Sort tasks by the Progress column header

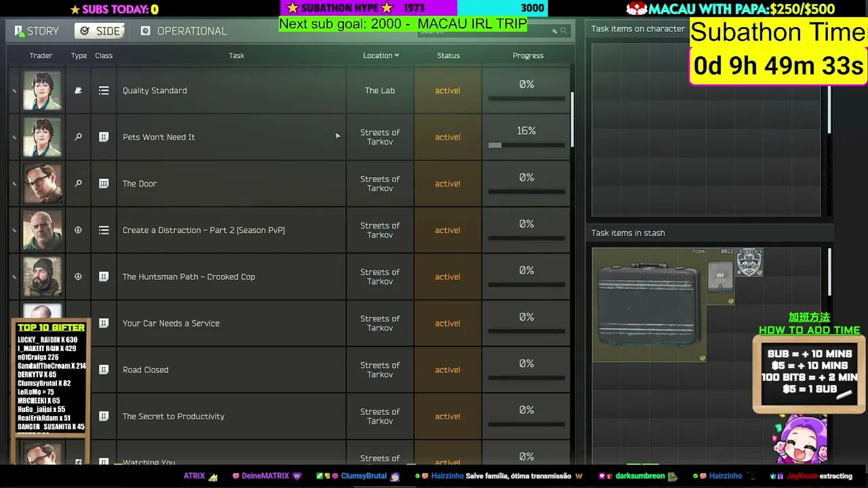pyautogui.click(x=528, y=56)
